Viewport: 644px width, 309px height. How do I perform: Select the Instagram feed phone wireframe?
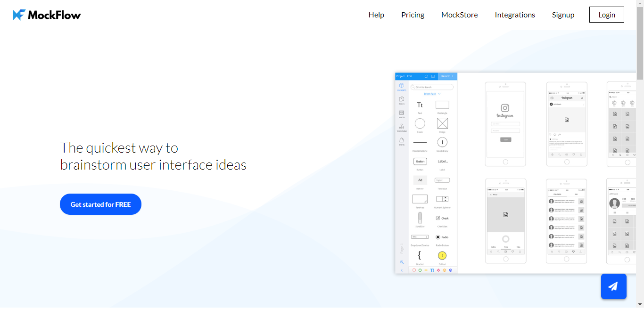point(567,124)
